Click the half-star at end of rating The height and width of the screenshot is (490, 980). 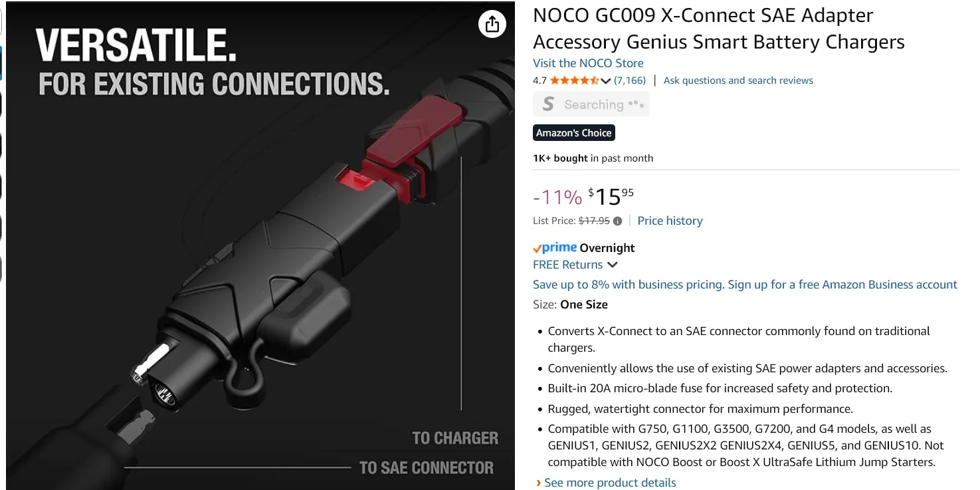595,80
